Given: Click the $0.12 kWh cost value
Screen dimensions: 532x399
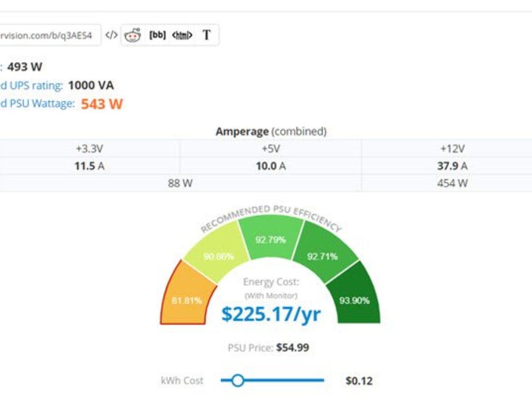Looking at the screenshot, I should (359, 381).
